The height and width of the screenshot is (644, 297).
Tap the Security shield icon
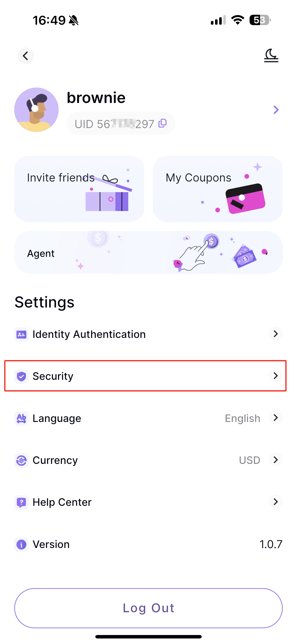click(x=21, y=376)
